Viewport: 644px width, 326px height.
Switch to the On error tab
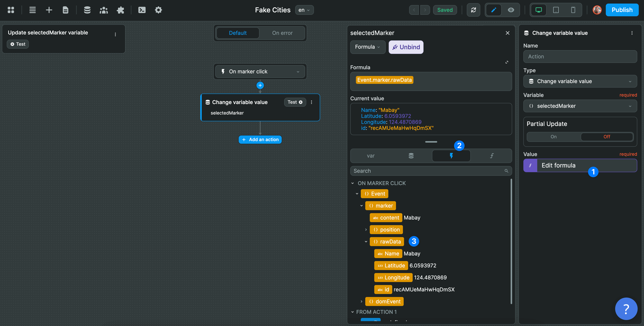[282, 33]
